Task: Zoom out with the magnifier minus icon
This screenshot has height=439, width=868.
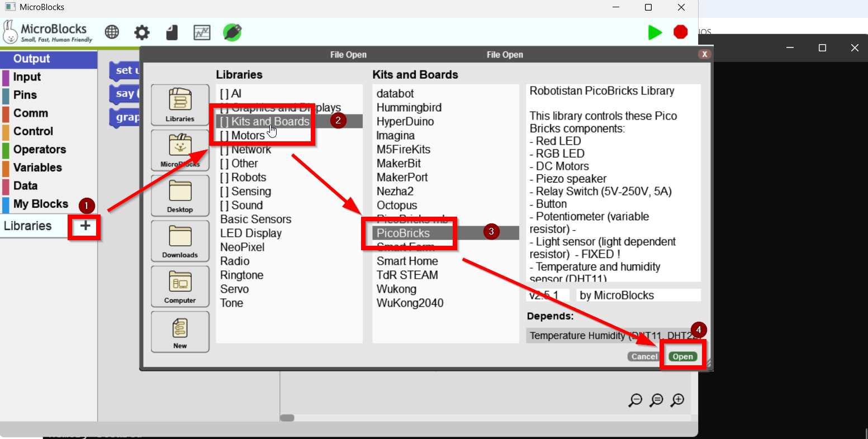Action: (635, 400)
